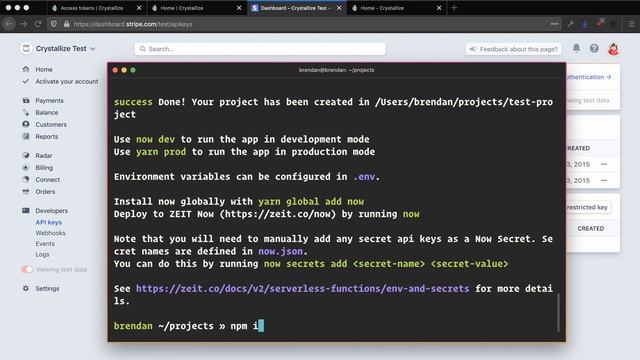Click the Balance icon in sidebar
Image resolution: width=640 pixels, height=360 pixels.
tap(26, 112)
